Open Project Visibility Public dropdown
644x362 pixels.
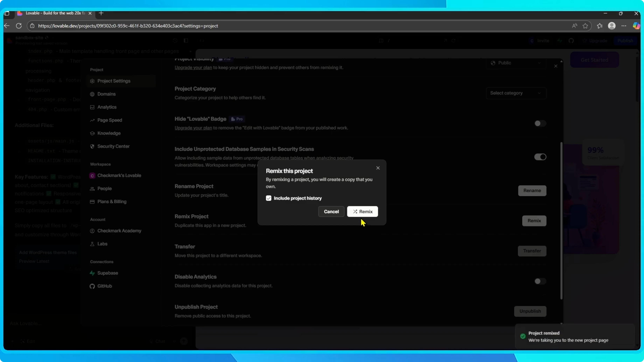click(x=516, y=63)
